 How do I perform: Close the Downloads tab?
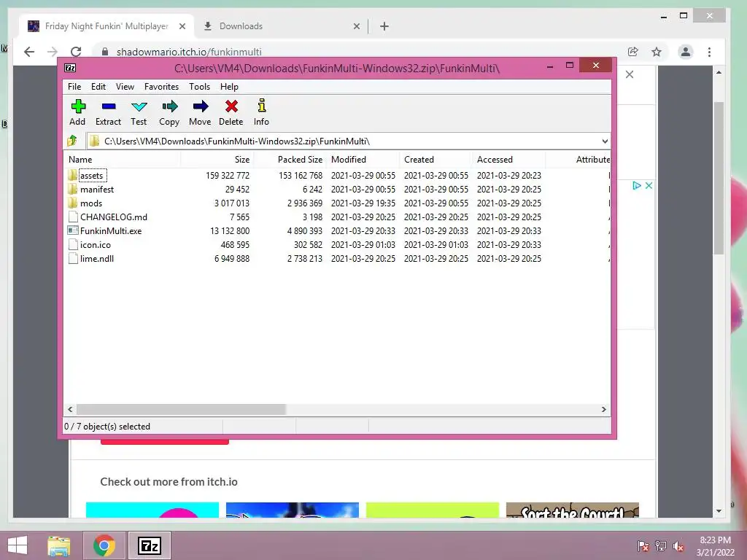356,26
